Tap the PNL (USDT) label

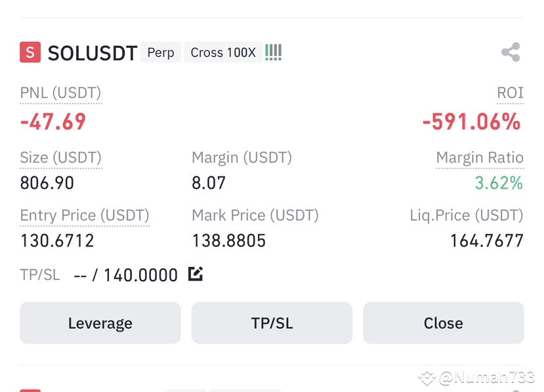pyautogui.click(x=61, y=93)
